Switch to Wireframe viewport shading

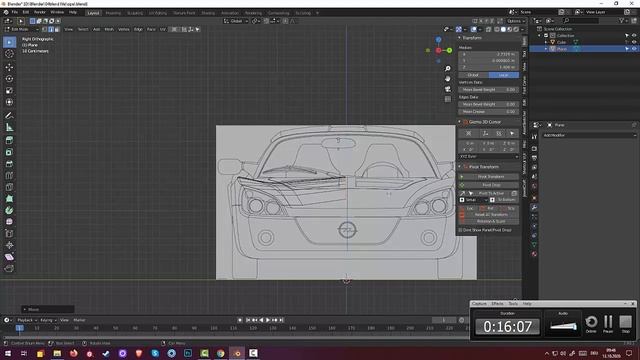point(497,29)
